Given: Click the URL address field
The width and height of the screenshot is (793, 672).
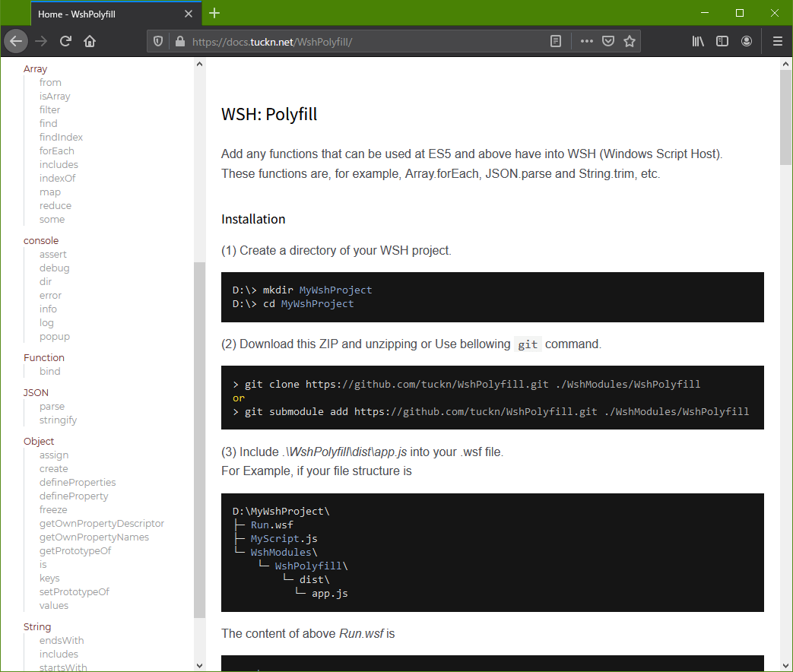Looking at the screenshot, I should 365,41.
